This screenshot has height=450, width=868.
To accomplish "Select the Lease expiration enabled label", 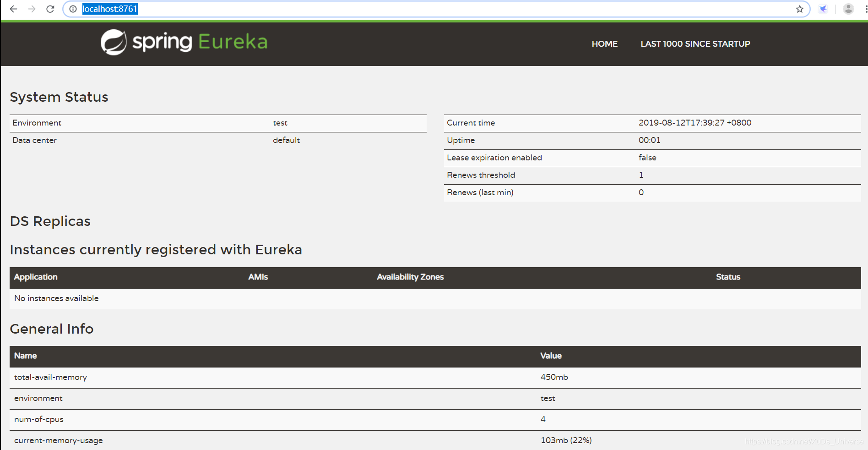I will 494,158.
